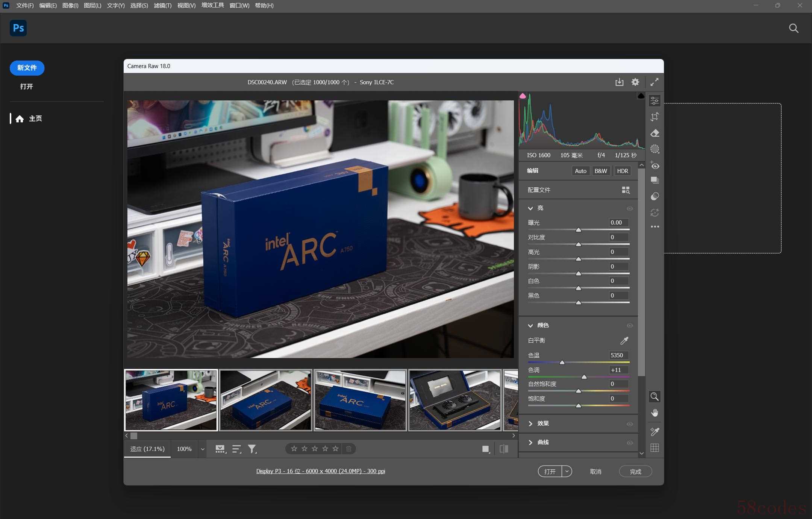Select the Healing eraser tool
The image size is (812, 519).
(654, 133)
